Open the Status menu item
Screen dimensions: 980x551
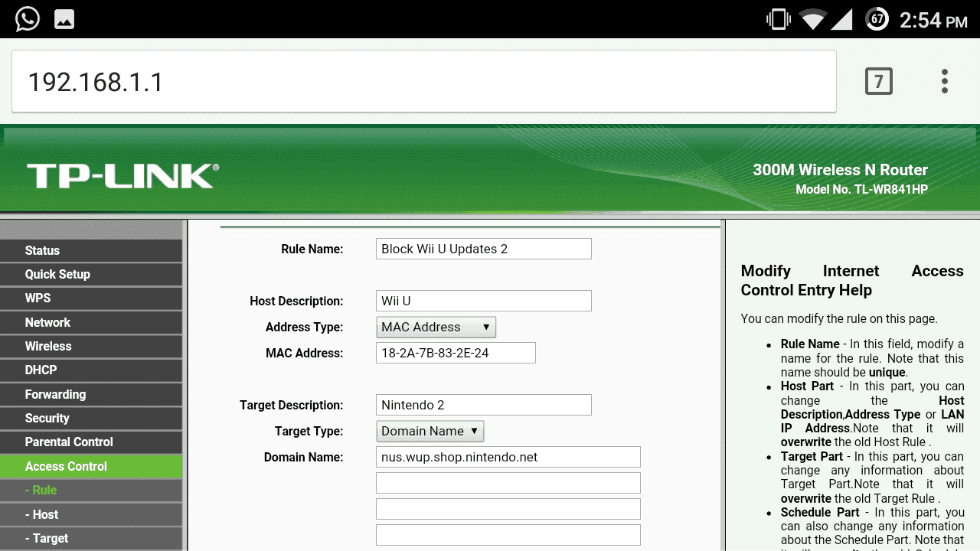click(x=91, y=250)
